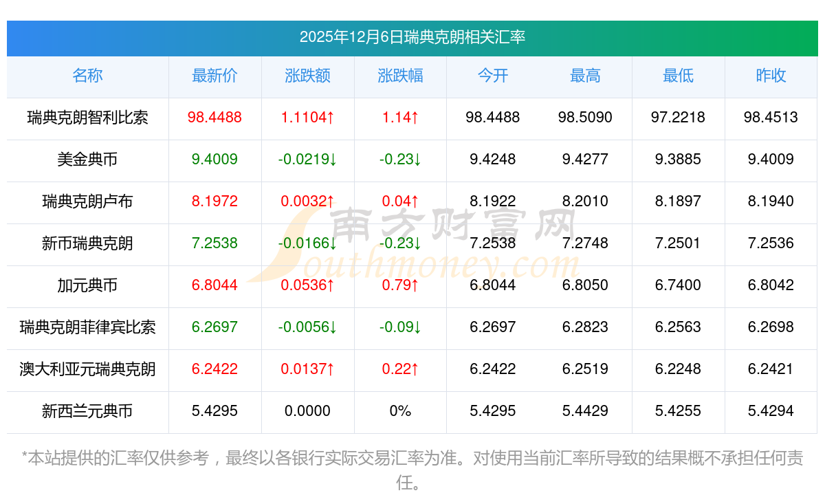Click lowest value 7.2501
Image resolution: width=825 pixels, height=504 pixels.
pos(678,243)
